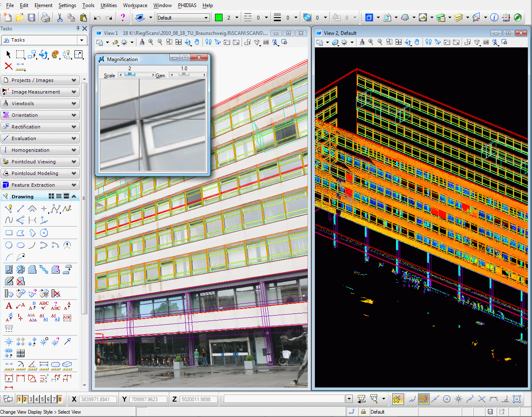This screenshot has width=532, height=417.
Task: Click the red X Delete Element tool
Action: pos(8,66)
